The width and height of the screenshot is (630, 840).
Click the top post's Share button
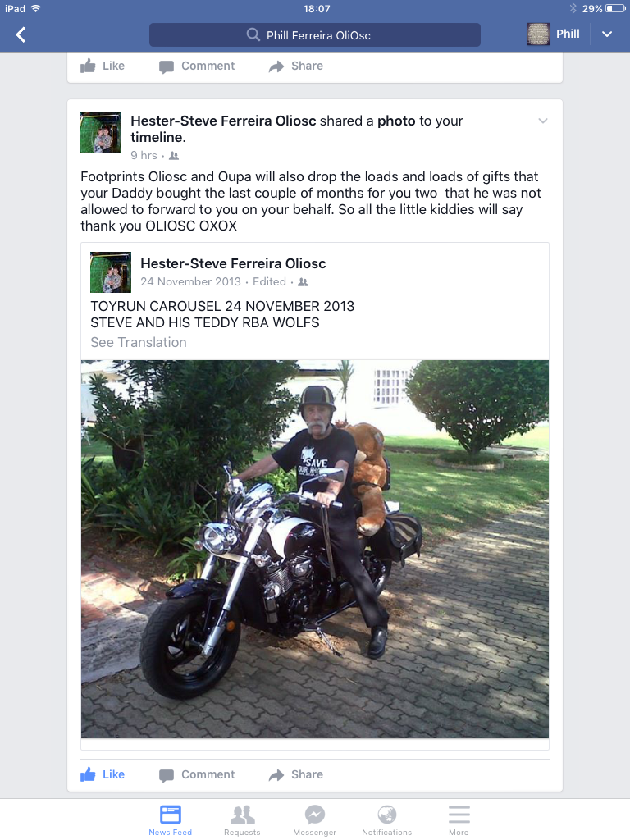pos(295,66)
